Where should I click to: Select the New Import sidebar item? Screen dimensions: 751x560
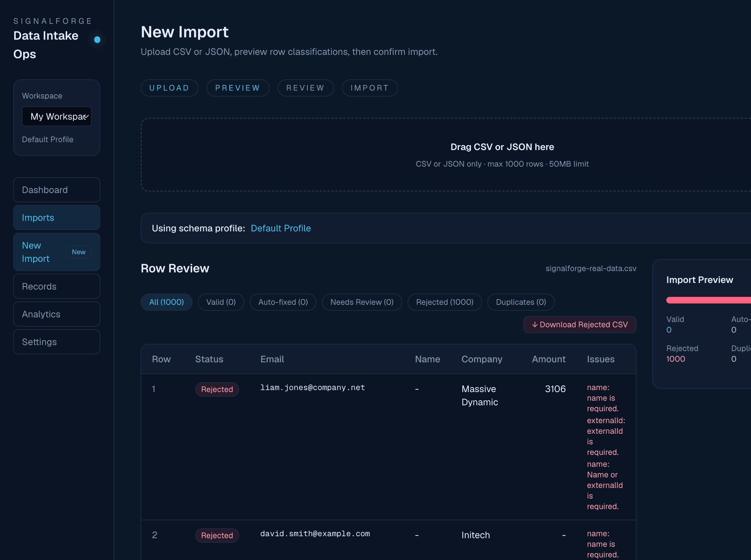pyautogui.click(x=57, y=252)
